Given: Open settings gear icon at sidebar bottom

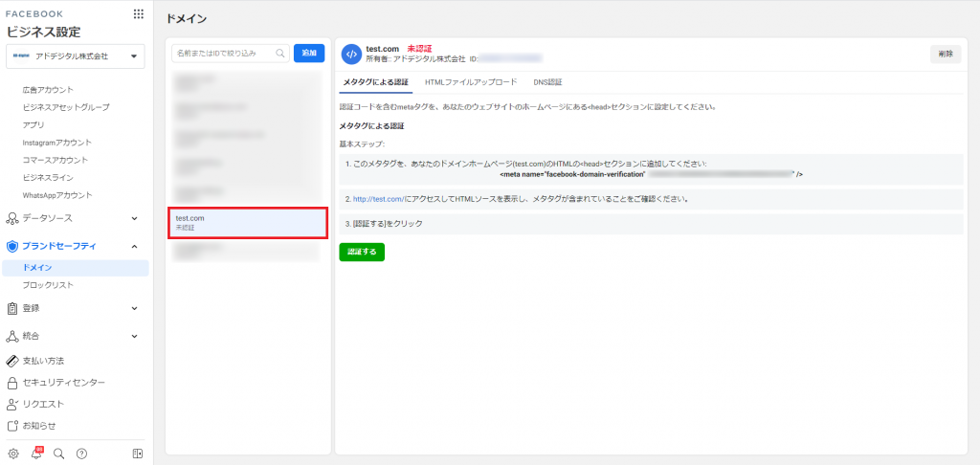Looking at the screenshot, I should [13, 454].
